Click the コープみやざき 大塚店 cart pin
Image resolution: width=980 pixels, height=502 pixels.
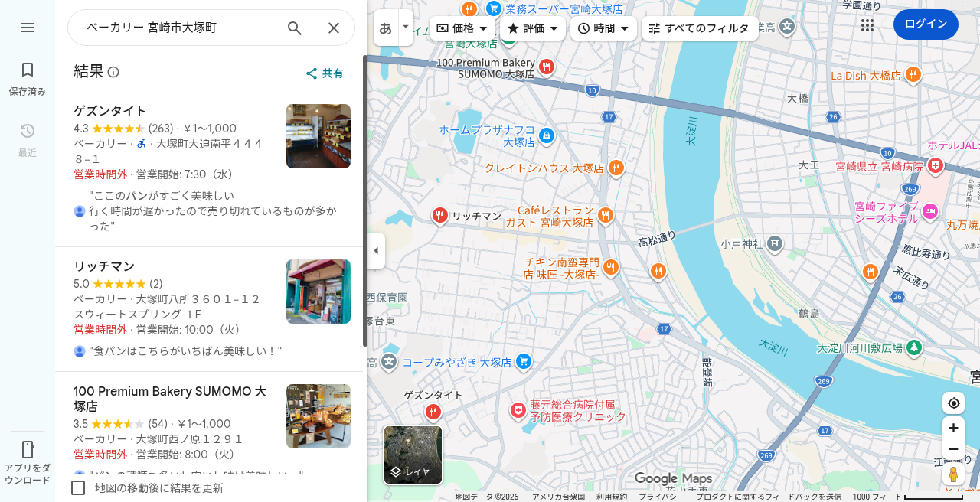(x=523, y=361)
